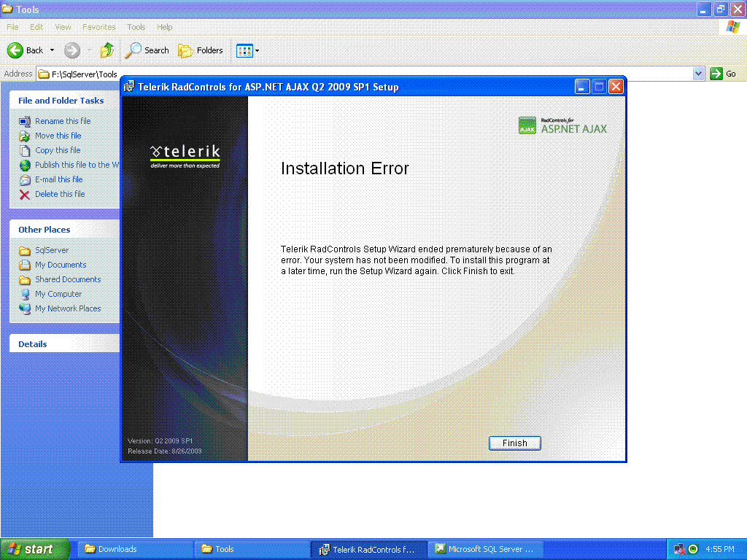Close the Telerik Setup dialog
747x560 pixels.
[616, 87]
